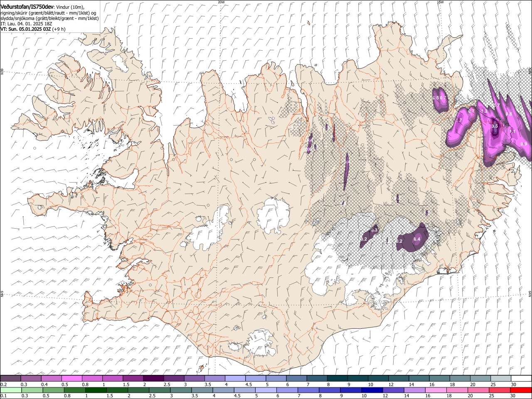Click the upper legend swatch labeled 1.5
The height and width of the screenshot is (399, 532).
click(x=133, y=379)
